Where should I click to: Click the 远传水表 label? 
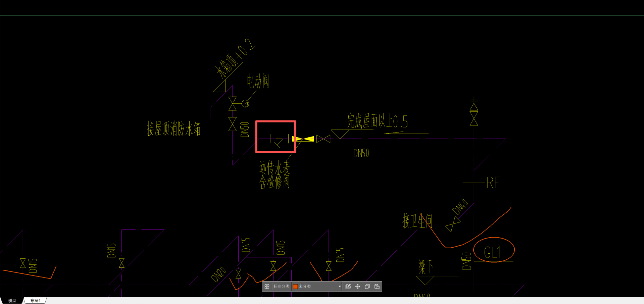point(275,167)
